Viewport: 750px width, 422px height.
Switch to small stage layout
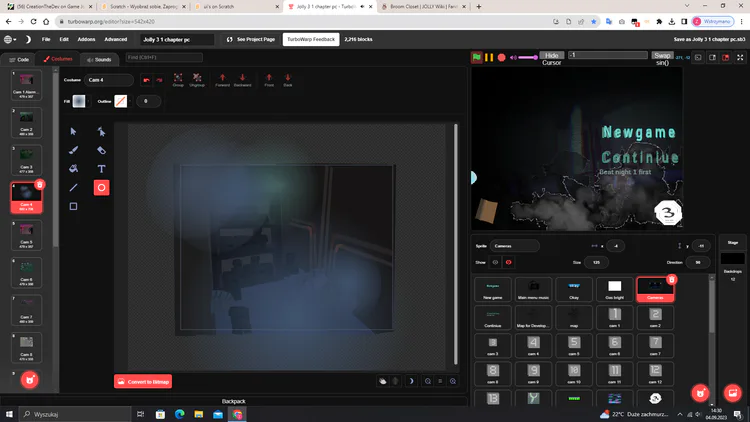coord(712,57)
